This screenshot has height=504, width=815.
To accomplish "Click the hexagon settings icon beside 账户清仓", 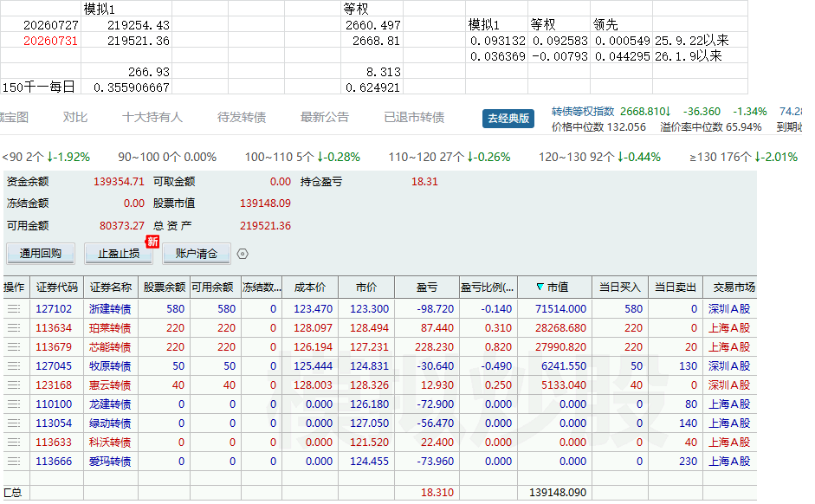I will (x=243, y=254).
